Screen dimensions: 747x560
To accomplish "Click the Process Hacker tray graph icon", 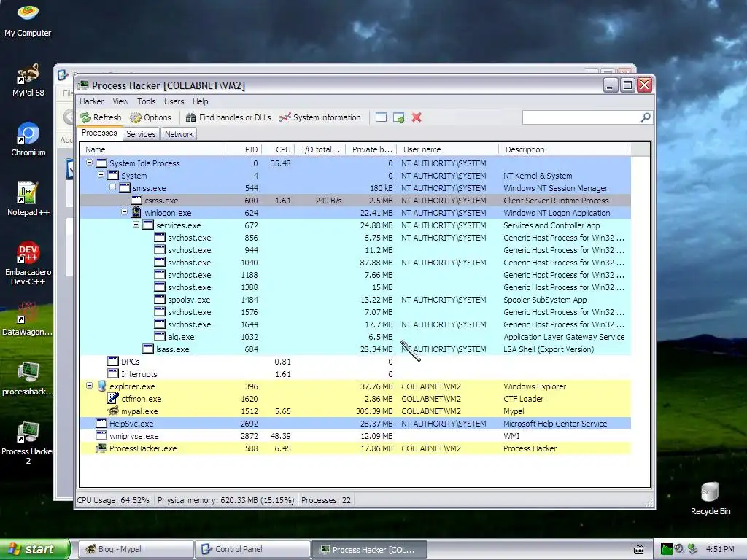I will tap(666, 549).
